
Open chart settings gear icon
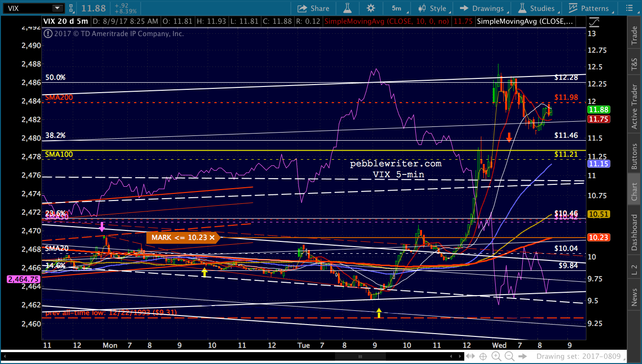tap(371, 8)
